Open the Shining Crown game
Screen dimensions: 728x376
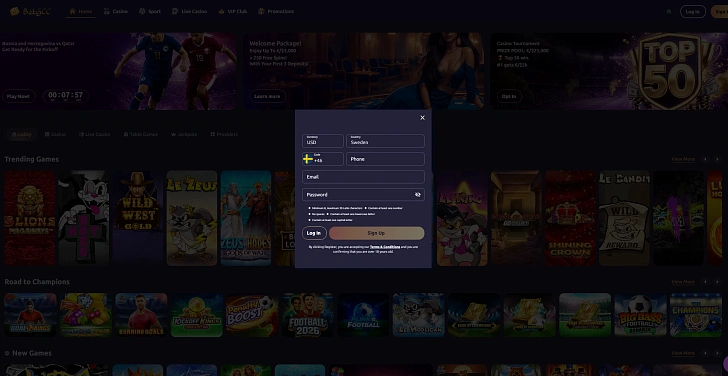pos(571,218)
